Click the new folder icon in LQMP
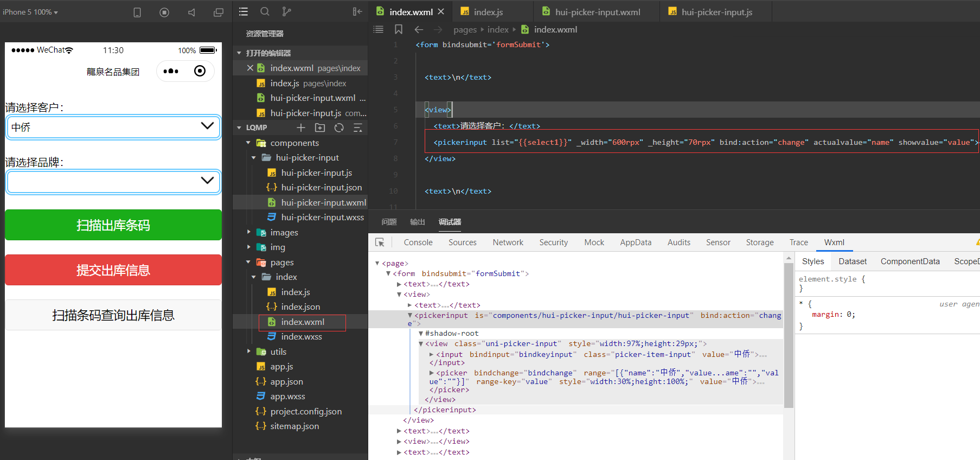 (320, 127)
